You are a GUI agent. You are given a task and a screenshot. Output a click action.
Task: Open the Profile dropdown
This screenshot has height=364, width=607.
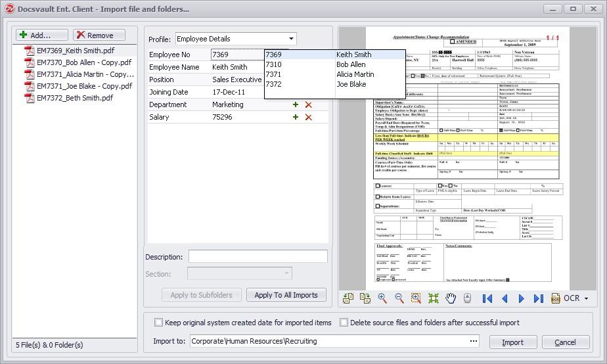pyautogui.click(x=292, y=39)
